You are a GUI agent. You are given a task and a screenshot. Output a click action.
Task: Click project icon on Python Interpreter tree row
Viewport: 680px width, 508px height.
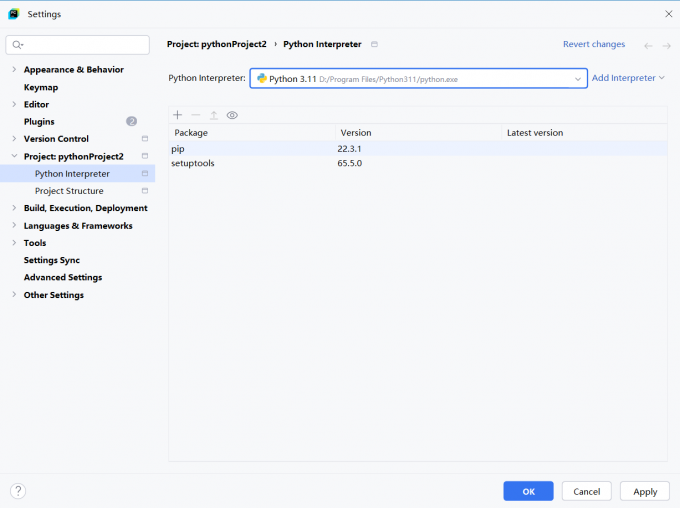(145, 174)
